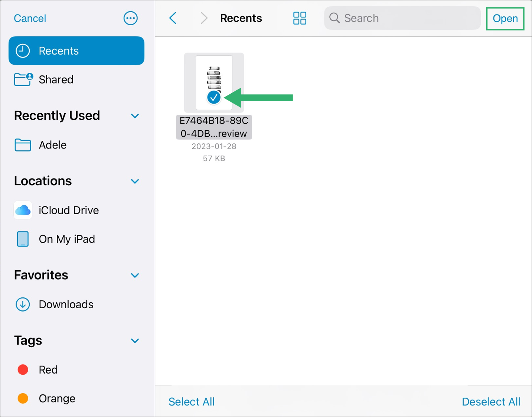The height and width of the screenshot is (417, 532).
Task: Uncheck the blue checkmark on the file
Action: tap(214, 97)
